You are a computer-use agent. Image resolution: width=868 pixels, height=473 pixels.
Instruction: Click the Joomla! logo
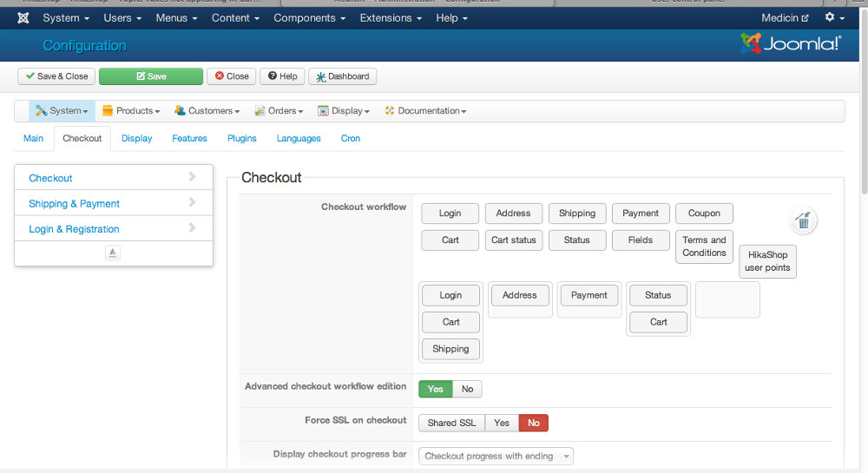[791, 43]
